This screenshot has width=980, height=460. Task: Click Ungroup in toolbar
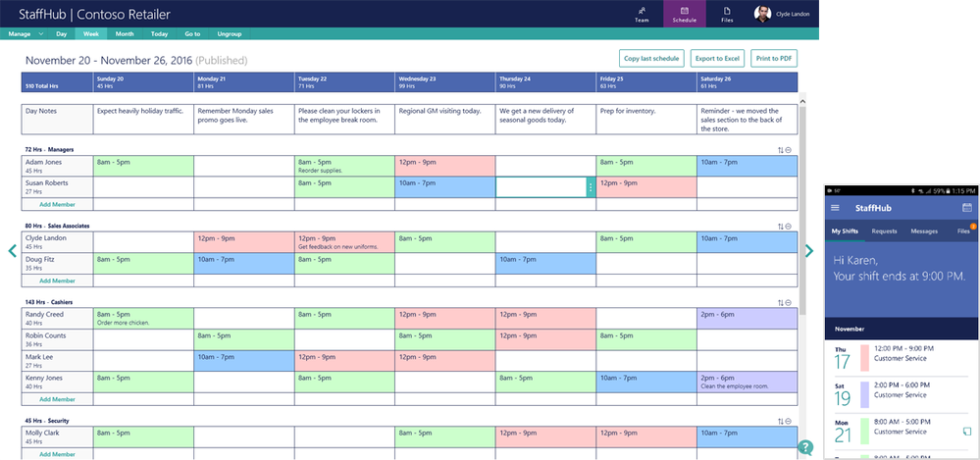point(230,33)
